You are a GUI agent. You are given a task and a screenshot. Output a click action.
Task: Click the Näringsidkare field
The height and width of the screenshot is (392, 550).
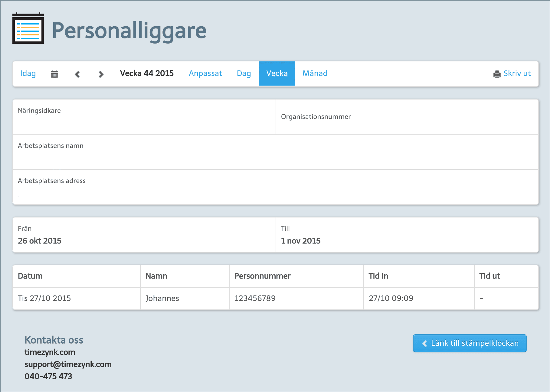coord(144,117)
